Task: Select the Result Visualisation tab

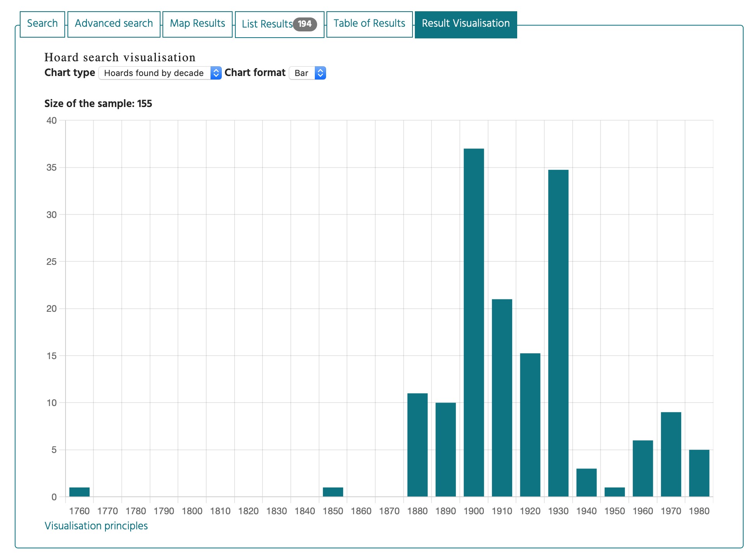Action: [x=466, y=24]
